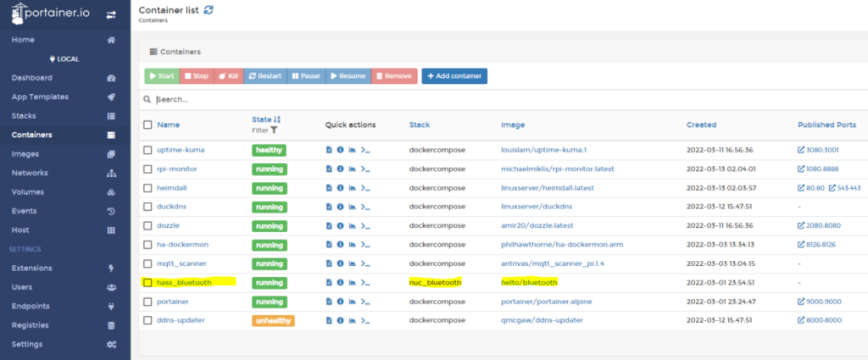Viewport: 868px width, 360px height.
Task: Click the Add container button
Action: coord(454,76)
